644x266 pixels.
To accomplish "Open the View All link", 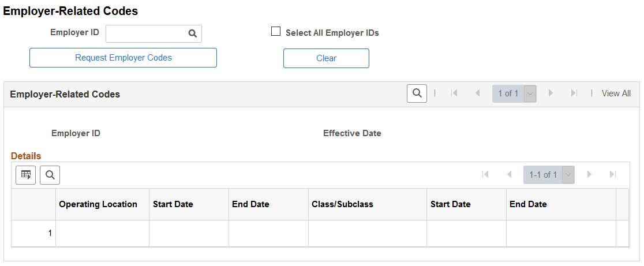I will tap(616, 93).
